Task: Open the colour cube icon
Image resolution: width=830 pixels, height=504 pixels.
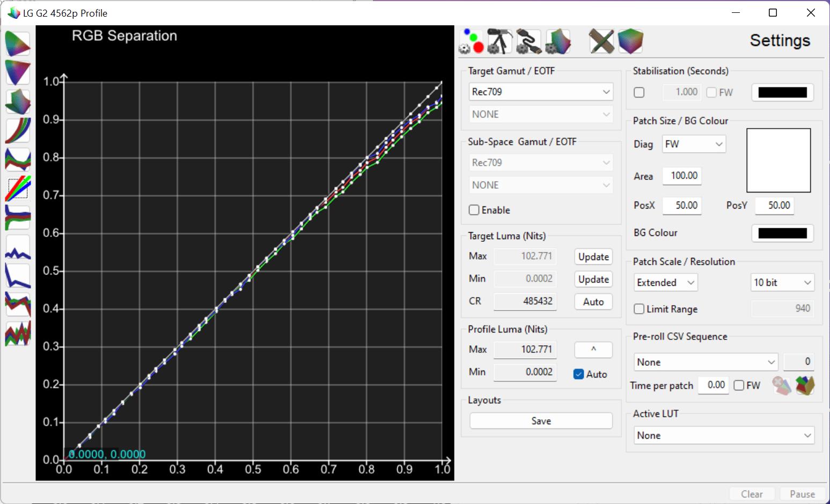Action: pyautogui.click(x=630, y=41)
